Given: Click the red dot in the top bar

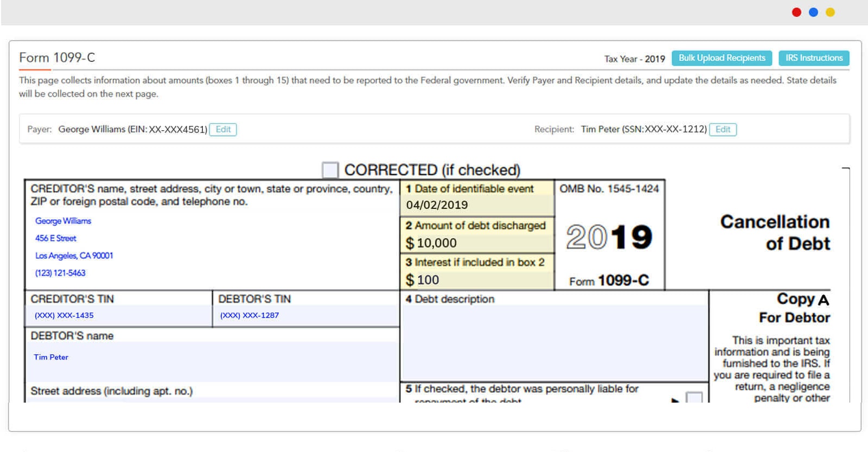Looking at the screenshot, I should click(x=796, y=12).
